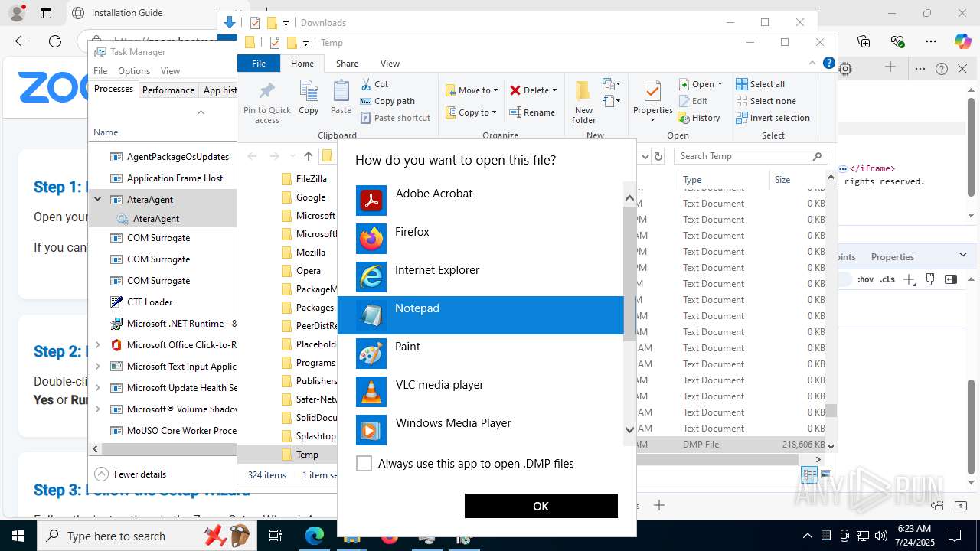Open the Delete dropdown in ribbon
The height and width of the screenshot is (551, 980).
tap(534, 90)
